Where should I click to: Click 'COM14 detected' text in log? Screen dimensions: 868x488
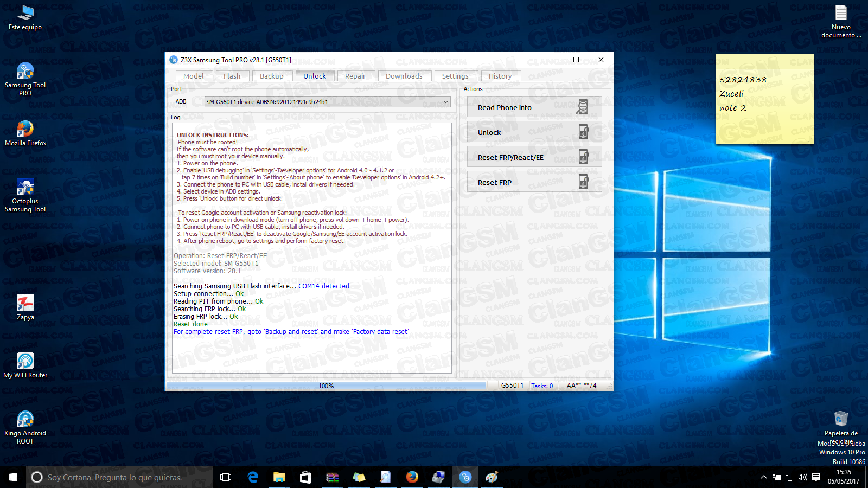point(324,286)
